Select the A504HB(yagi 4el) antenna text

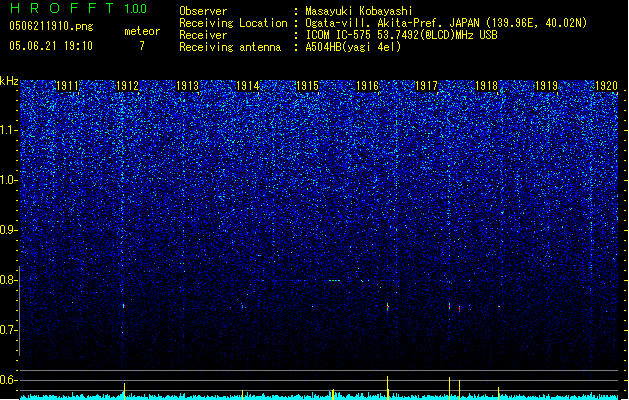point(353,47)
